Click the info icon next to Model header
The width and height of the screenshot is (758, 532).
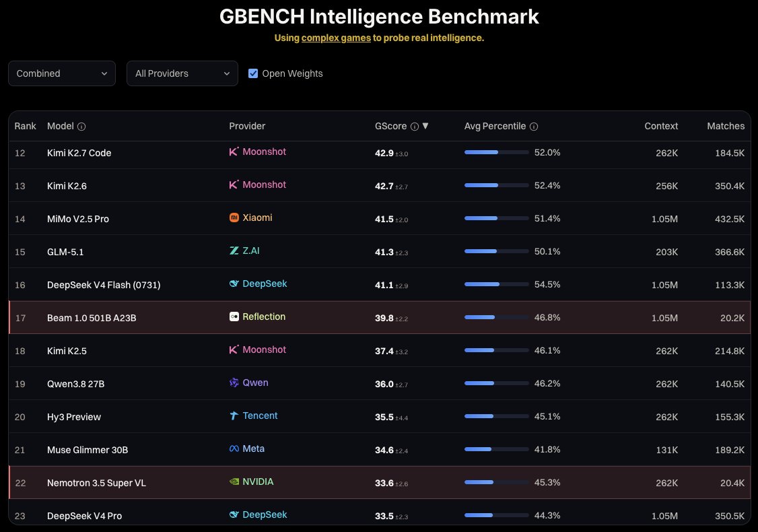point(81,127)
